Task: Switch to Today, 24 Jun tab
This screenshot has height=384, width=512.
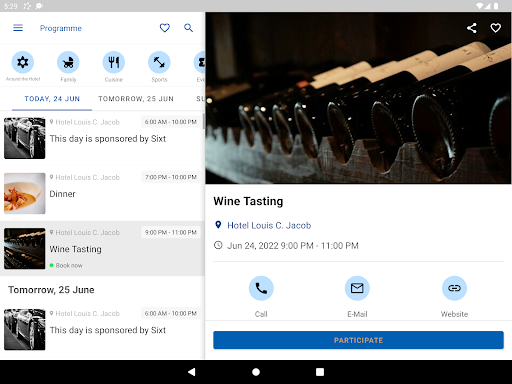Action: (52, 99)
